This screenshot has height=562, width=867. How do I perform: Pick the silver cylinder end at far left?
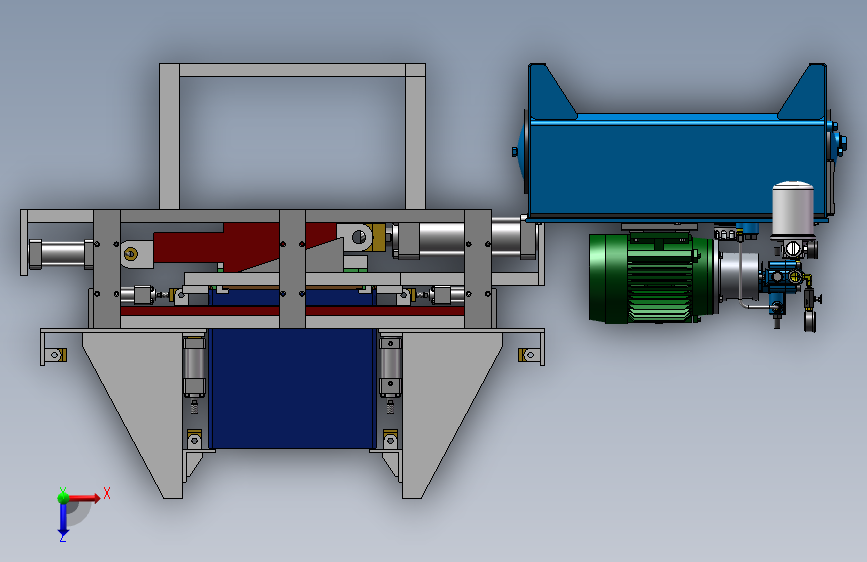click(x=61, y=254)
